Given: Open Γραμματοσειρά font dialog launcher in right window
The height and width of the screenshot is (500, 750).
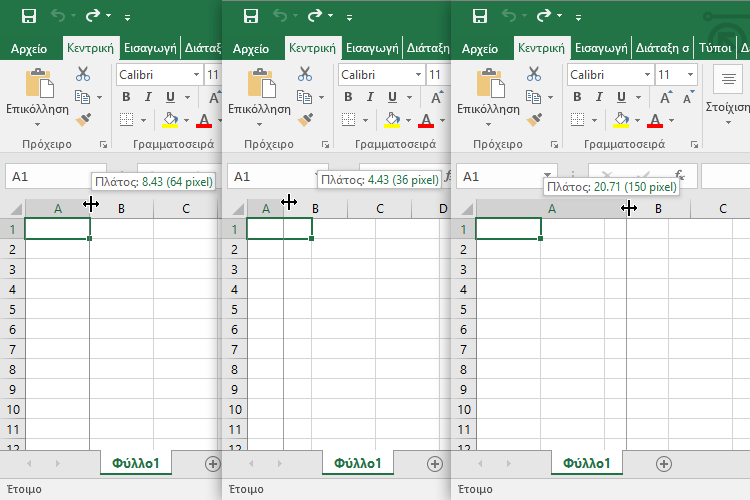Looking at the screenshot, I should pos(694,144).
